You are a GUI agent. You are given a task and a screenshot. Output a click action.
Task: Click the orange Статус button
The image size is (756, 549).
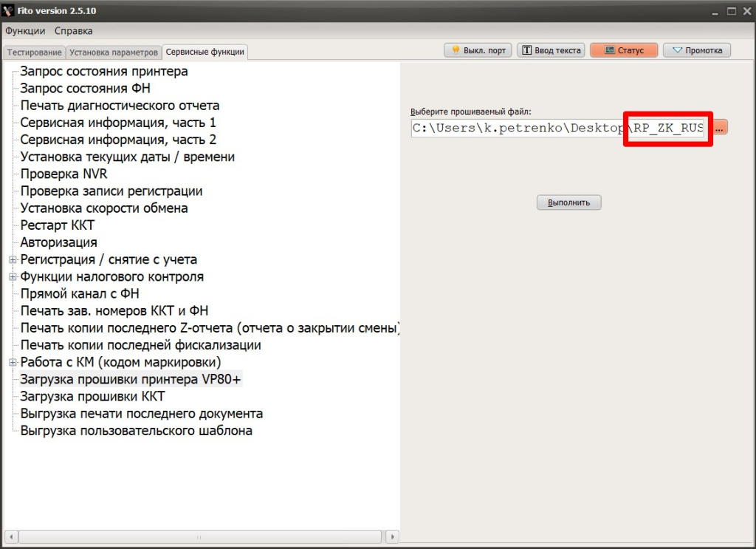pos(624,50)
